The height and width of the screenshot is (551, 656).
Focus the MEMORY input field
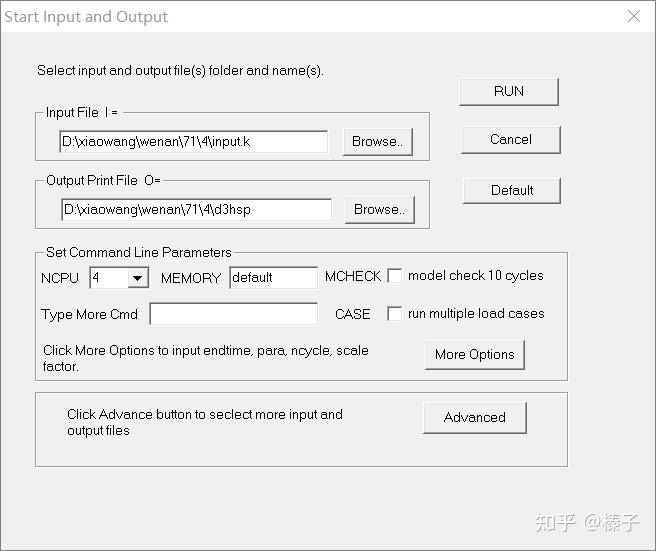point(273,278)
